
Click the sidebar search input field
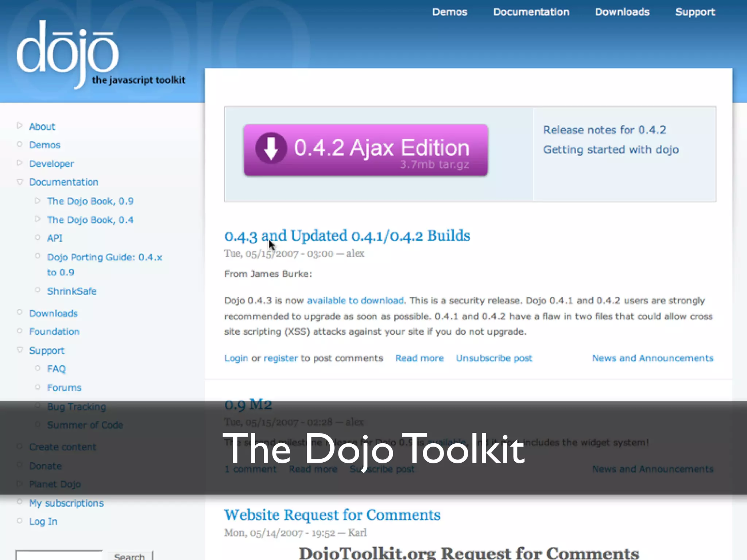tap(59, 556)
